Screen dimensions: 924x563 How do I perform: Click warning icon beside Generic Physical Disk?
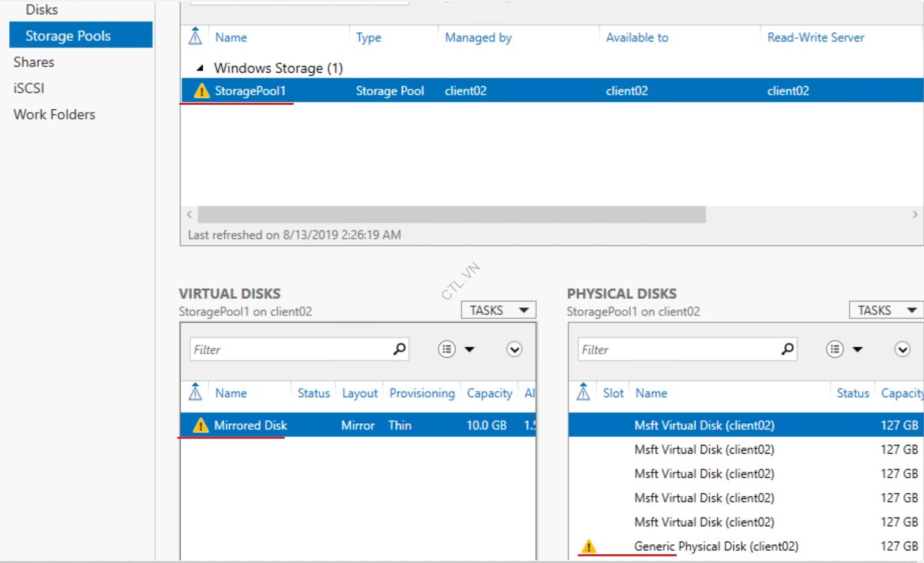[588, 546]
